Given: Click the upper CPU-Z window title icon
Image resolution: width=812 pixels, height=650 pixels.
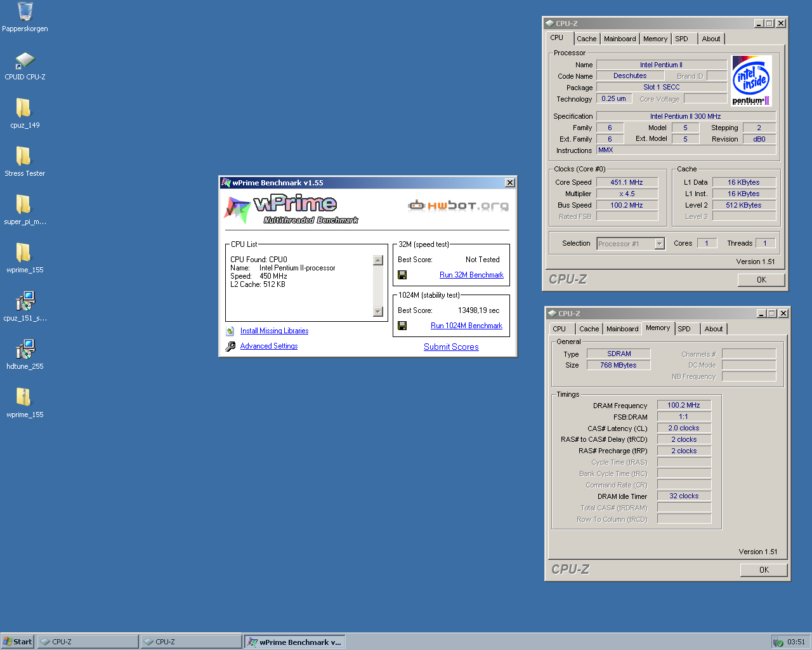Looking at the screenshot, I should pyautogui.click(x=549, y=23).
